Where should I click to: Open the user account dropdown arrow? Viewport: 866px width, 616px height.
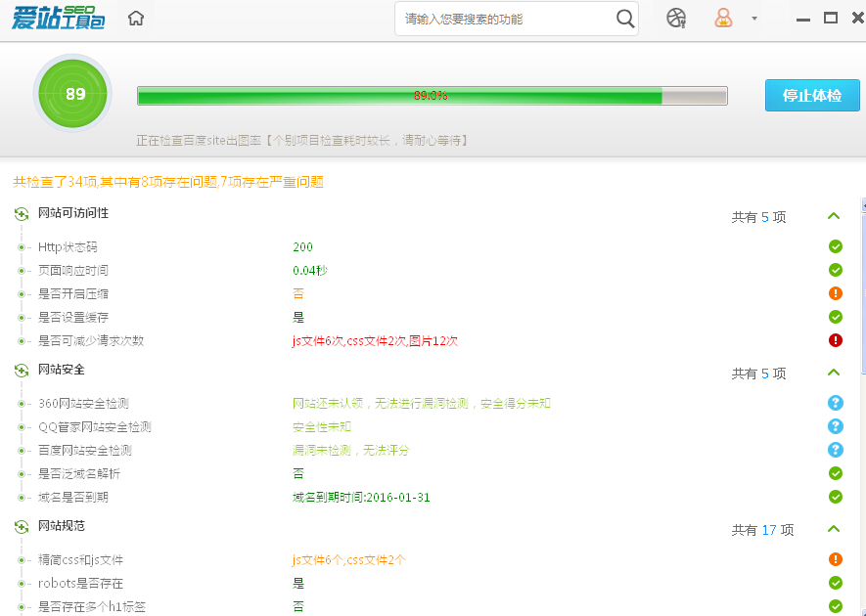[753, 18]
